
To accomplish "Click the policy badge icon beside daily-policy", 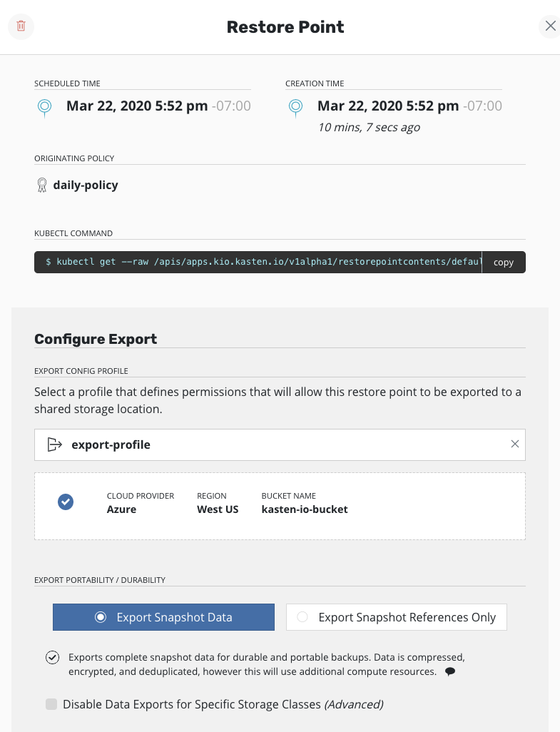I will [42, 185].
